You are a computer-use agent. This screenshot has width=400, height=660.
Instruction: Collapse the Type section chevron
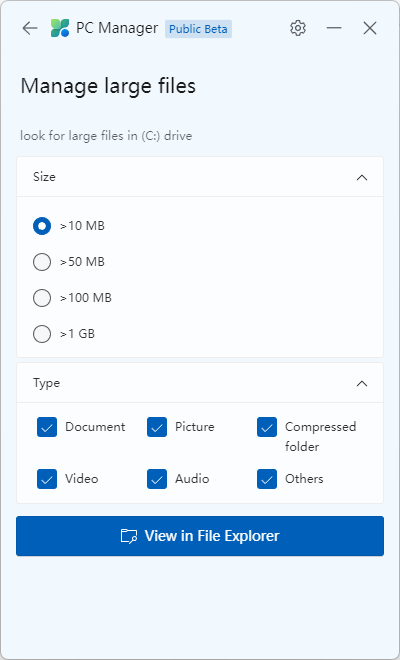pos(362,383)
